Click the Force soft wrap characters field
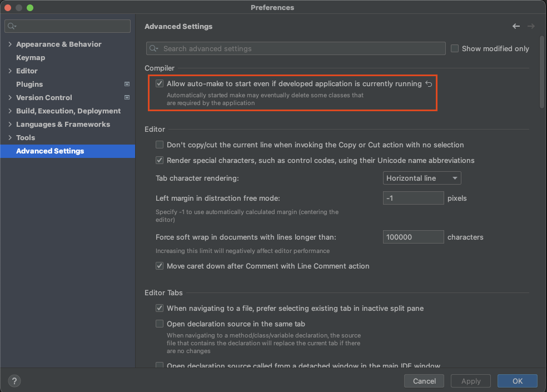The image size is (547, 392). tap(414, 237)
